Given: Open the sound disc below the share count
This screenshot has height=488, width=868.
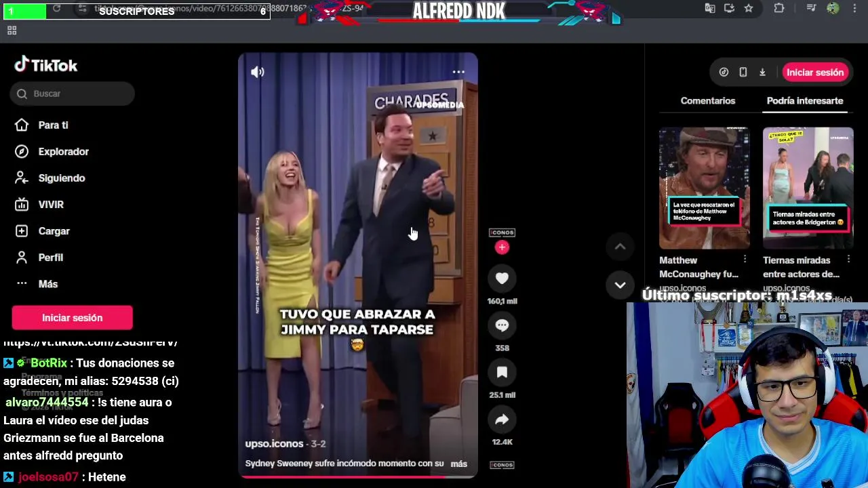Looking at the screenshot, I should (x=502, y=465).
